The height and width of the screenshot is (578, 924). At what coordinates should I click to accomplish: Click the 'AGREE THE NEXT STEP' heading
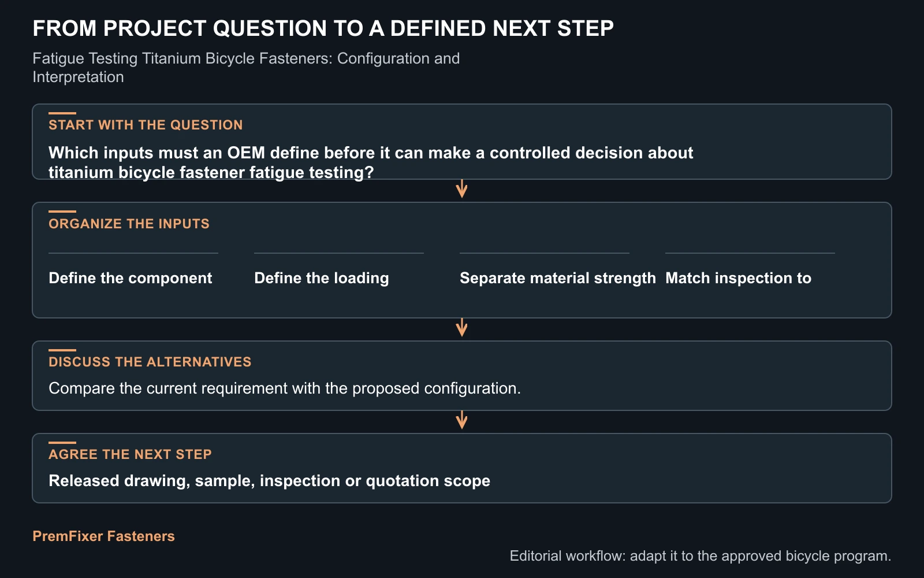point(130,454)
